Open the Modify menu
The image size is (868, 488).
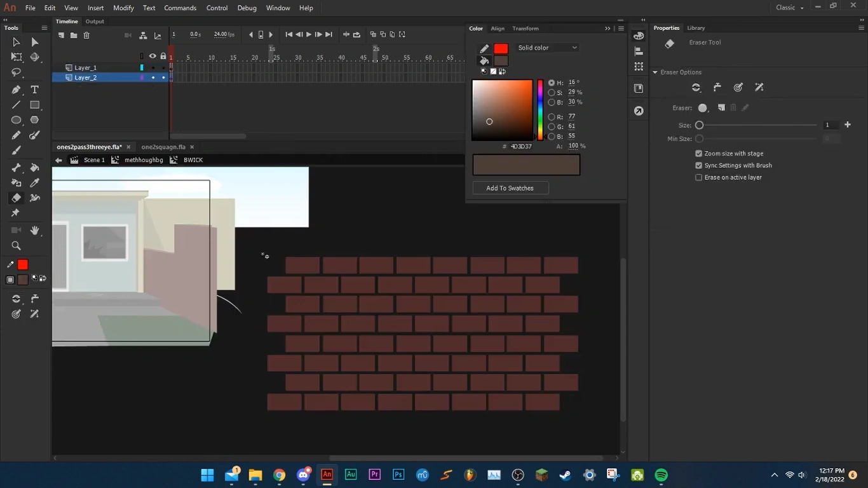[123, 8]
